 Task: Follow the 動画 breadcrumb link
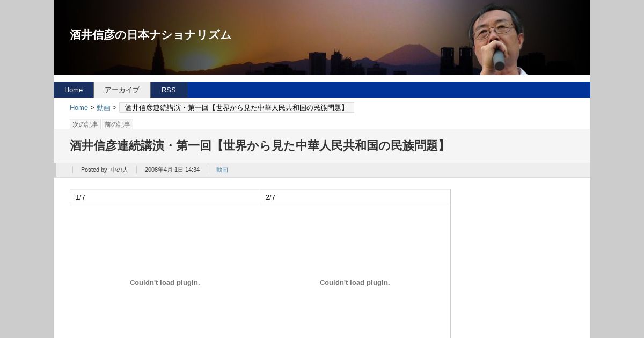tap(104, 108)
